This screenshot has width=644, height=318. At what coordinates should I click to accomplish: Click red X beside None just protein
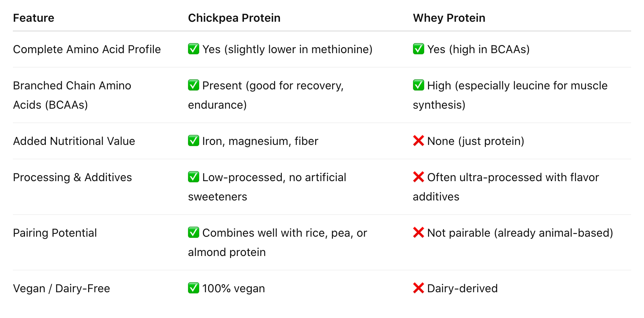click(419, 141)
